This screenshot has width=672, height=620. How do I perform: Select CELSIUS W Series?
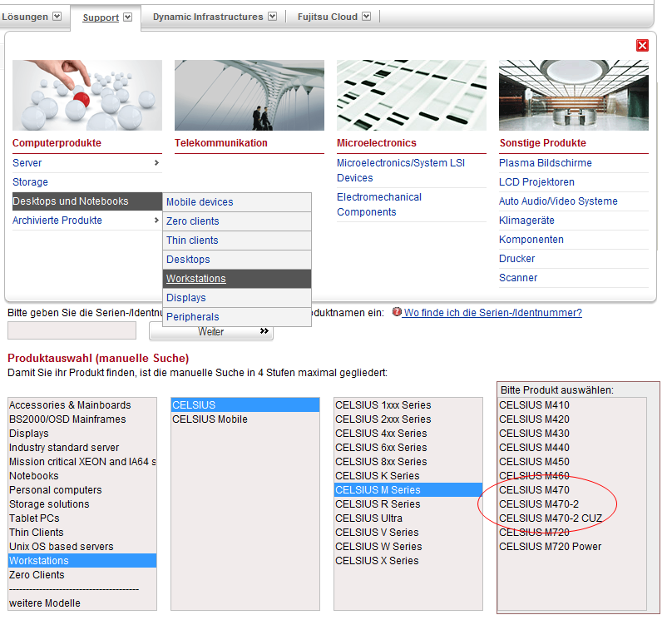click(408, 546)
